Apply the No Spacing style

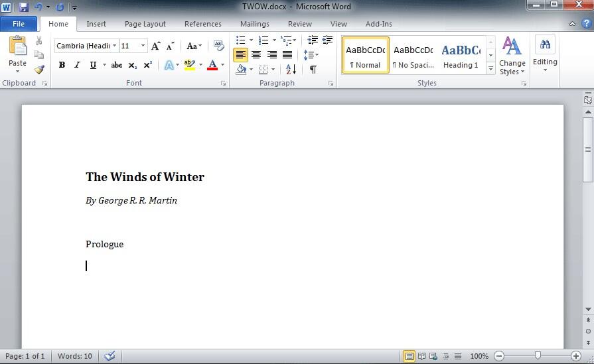point(413,55)
